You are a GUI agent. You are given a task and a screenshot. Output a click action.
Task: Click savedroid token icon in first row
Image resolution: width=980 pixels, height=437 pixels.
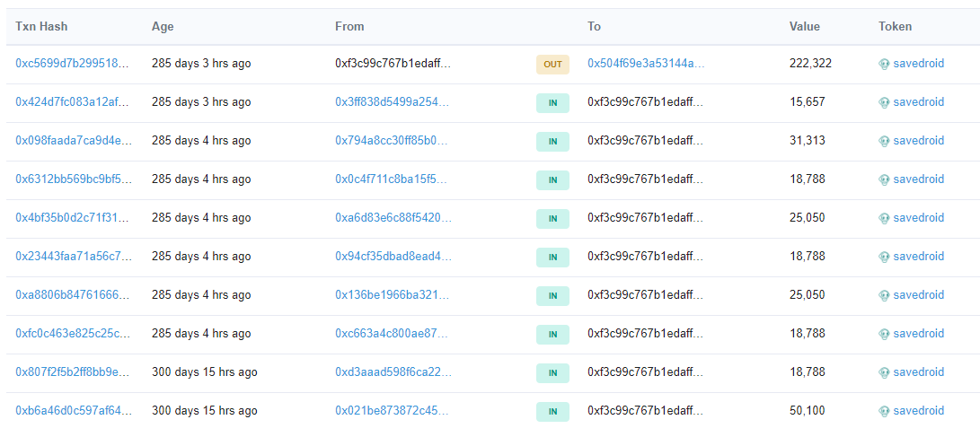(x=884, y=64)
